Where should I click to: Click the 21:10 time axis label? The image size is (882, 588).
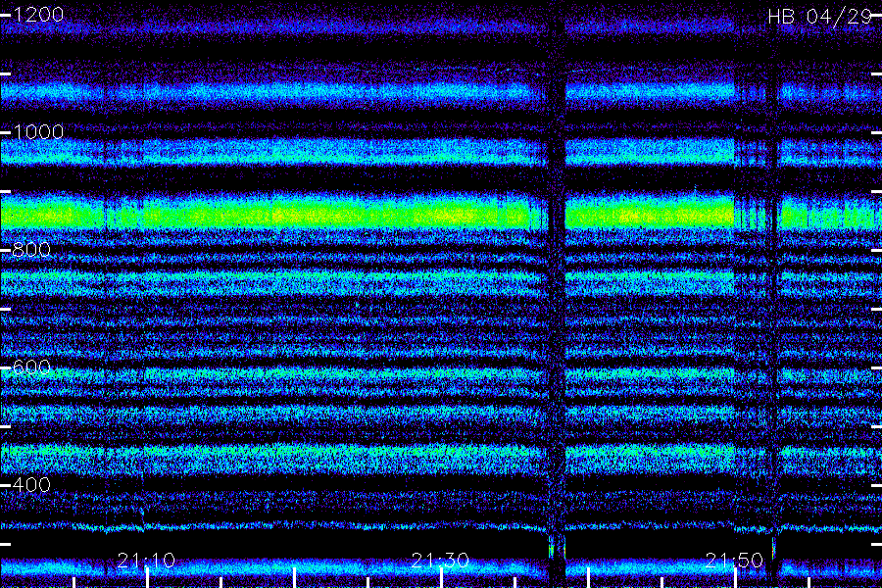pyautogui.click(x=146, y=561)
